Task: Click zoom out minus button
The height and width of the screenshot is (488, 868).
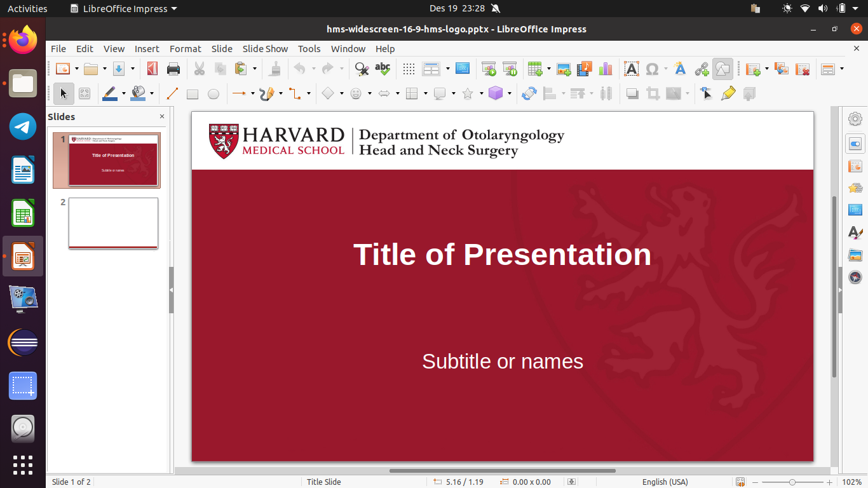Action: tap(756, 482)
